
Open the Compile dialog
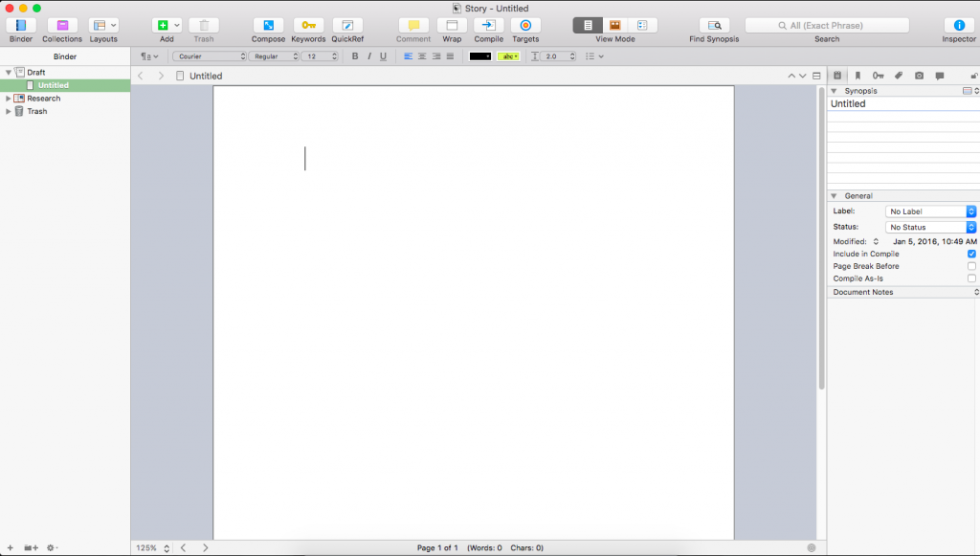coord(489,26)
